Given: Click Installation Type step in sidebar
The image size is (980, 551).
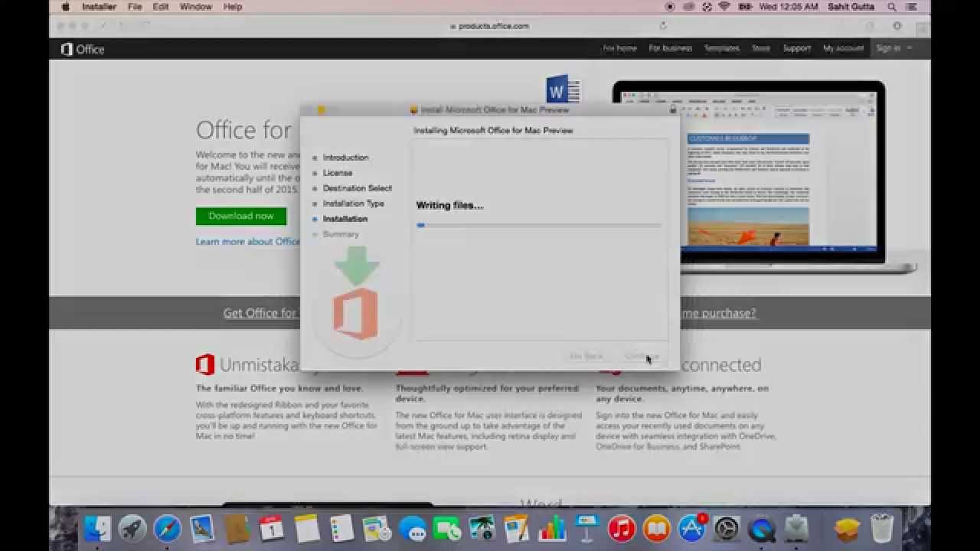Looking at the screenshot, I should (x=354, y=204).
